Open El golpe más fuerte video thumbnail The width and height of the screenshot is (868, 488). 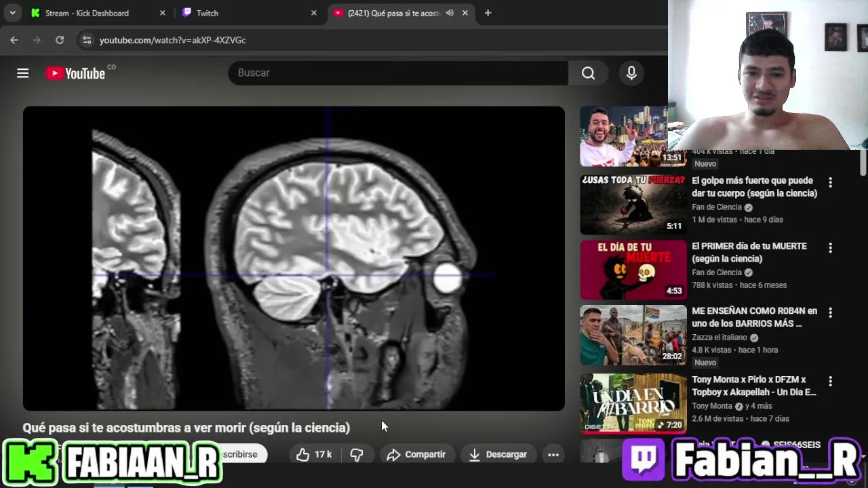coord(633,204)
